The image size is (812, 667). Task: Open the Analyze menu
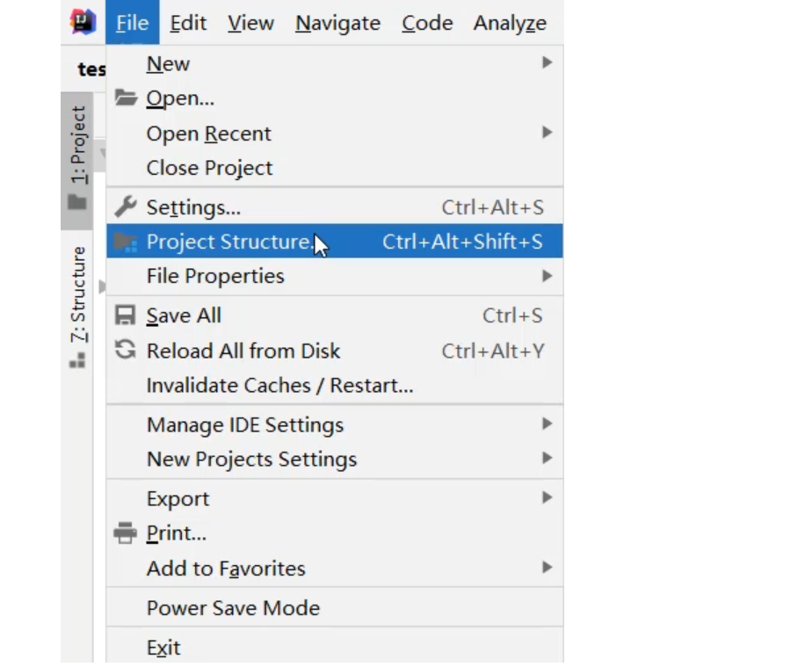[510, 23]
